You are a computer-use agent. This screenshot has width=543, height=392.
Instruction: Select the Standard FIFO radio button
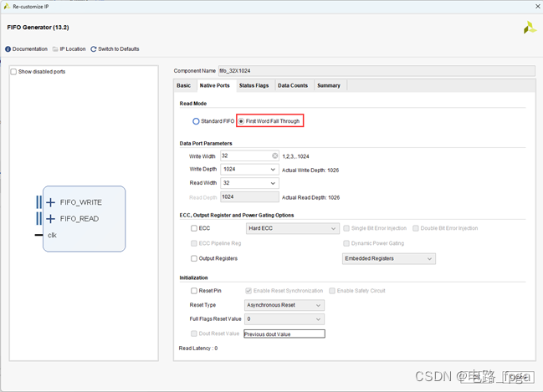tap(196, 121)
